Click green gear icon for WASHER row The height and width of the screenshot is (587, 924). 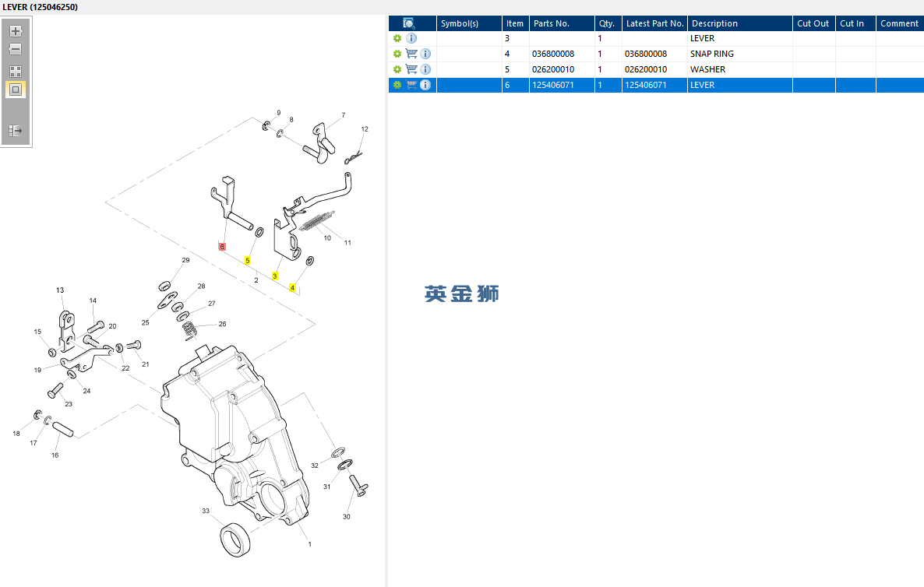397,69
